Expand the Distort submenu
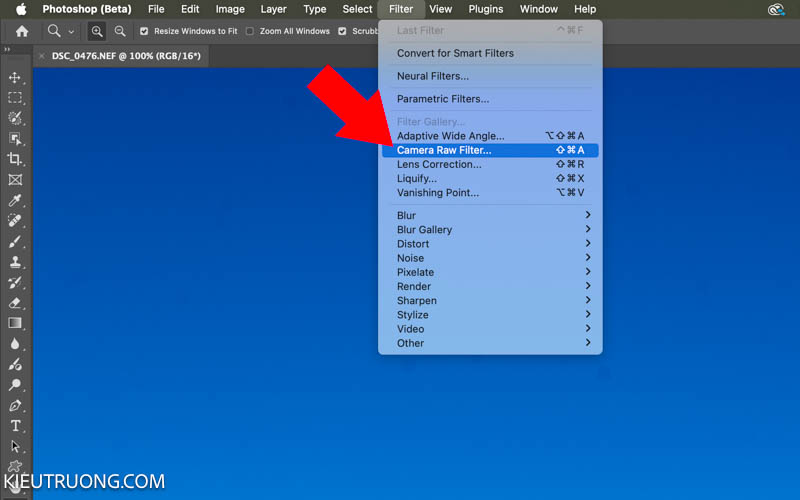 pos(490,244)
